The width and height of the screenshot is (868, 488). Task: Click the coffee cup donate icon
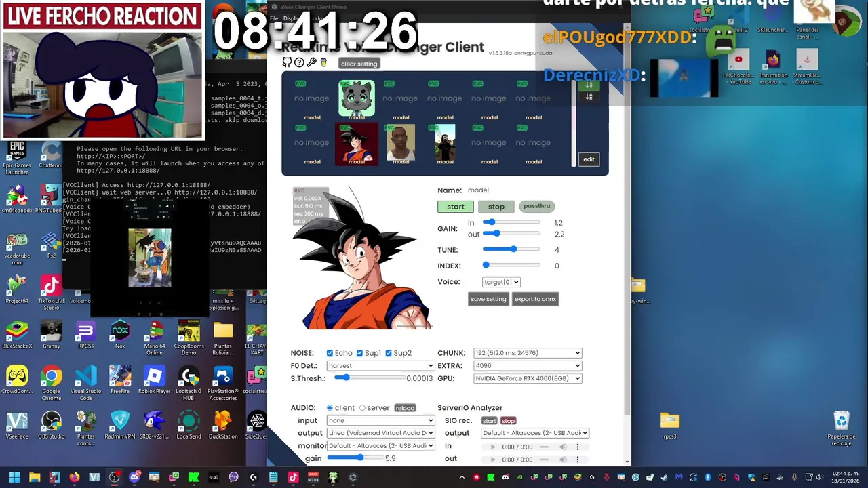click(x=323, y=62)
